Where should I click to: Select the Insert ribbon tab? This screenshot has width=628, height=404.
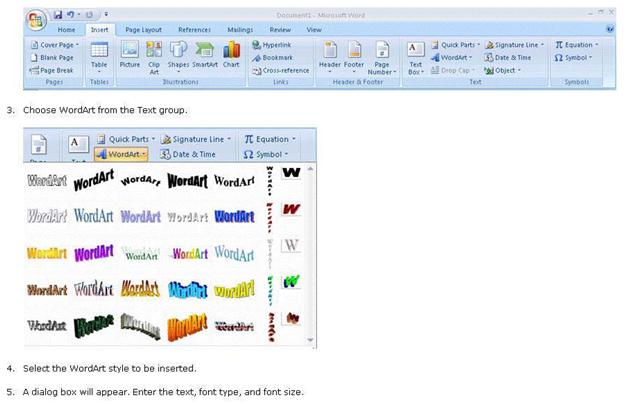pos(99,30)
